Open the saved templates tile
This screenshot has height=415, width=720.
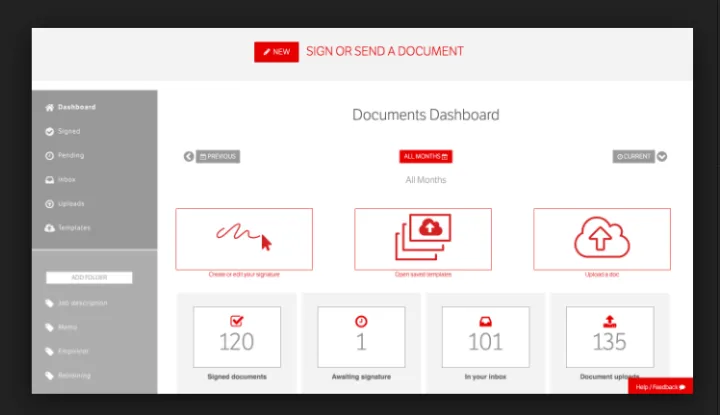(423, 239)
